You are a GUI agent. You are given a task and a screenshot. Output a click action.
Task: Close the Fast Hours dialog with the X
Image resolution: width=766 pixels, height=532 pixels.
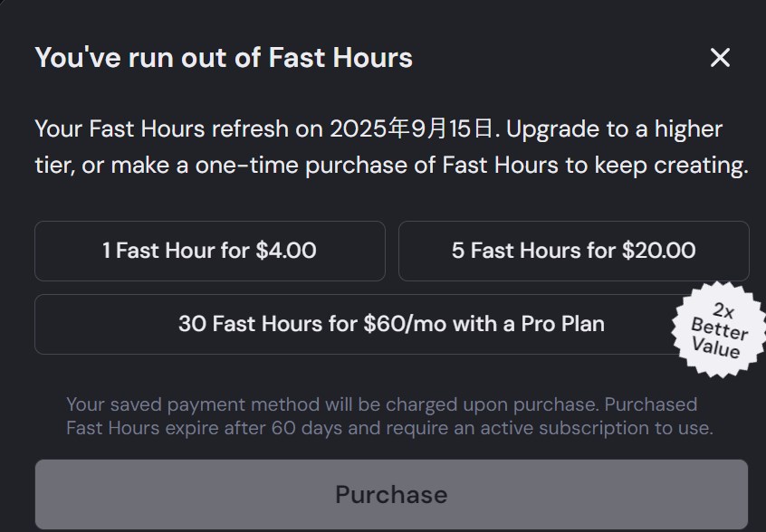(x=720, y=58)
